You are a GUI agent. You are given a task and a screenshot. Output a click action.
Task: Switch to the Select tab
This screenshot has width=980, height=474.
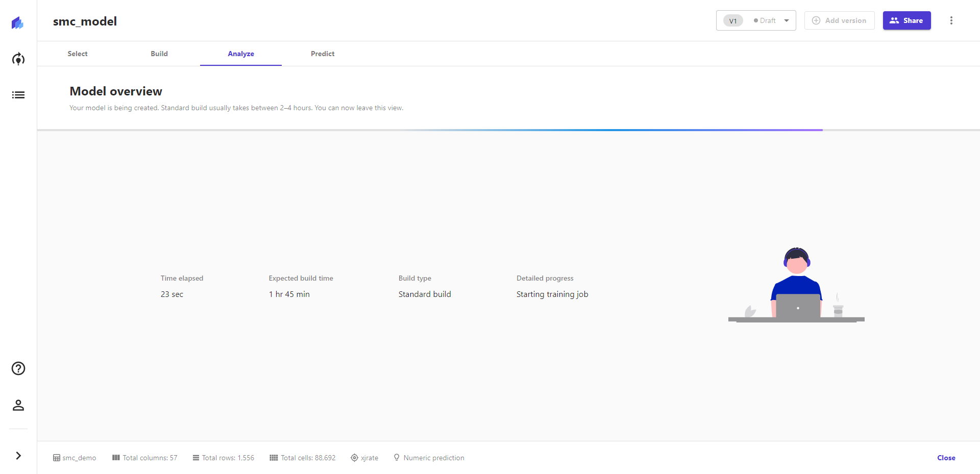tap(78, 54)
